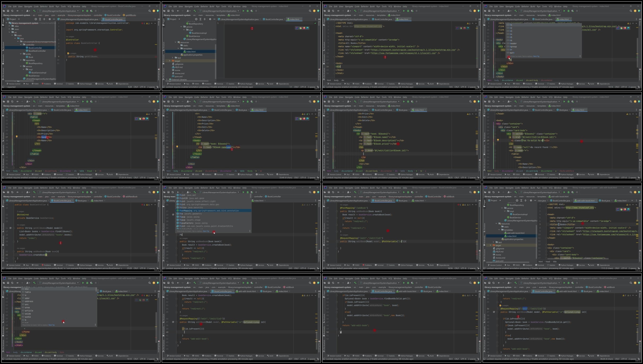Click gutter icon beside getAllBooks(Model model) line

[11, 228]
